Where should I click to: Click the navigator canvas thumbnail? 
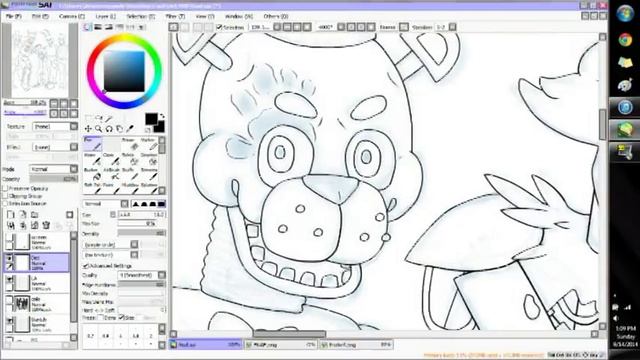[40, 60]
